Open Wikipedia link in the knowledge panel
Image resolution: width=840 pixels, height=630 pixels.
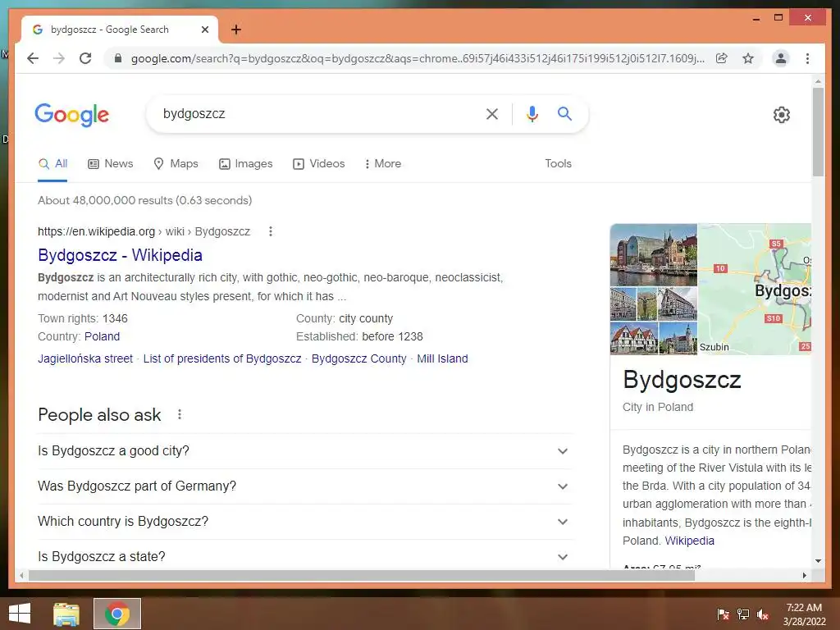(x=689, y=541)
